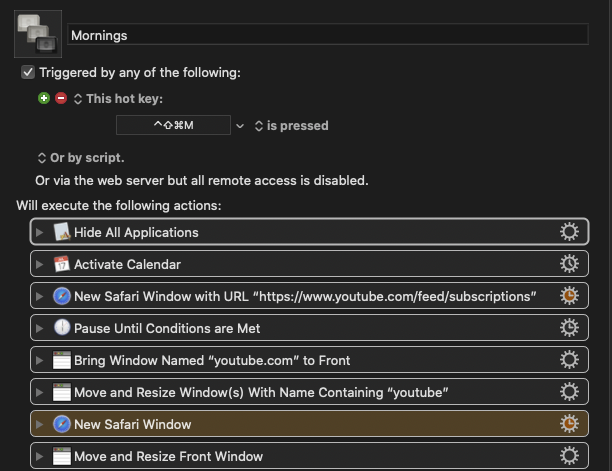The image size is (612, 471).
Task: Open gear menu for Activate Calendar action
Action: (569, 264)
